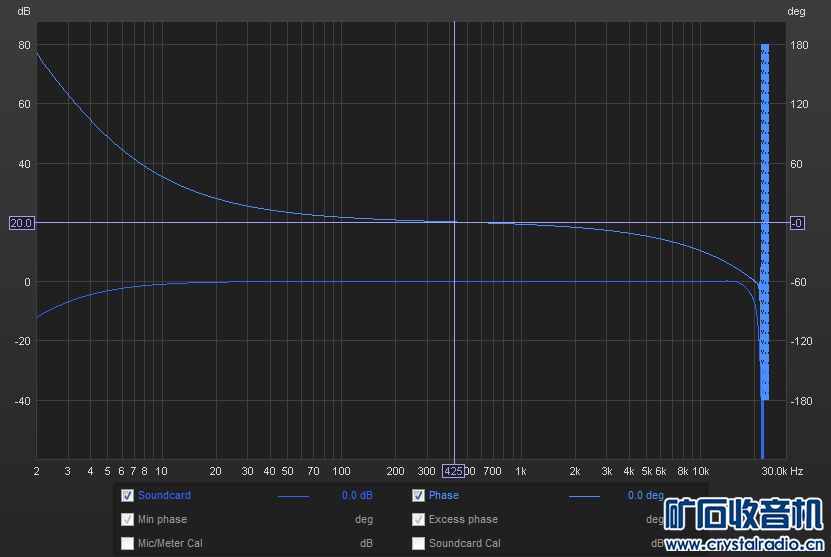This screenshot has height=557, width=831.
Task: Click the Min phase legend label
Action: click(162, 519)
